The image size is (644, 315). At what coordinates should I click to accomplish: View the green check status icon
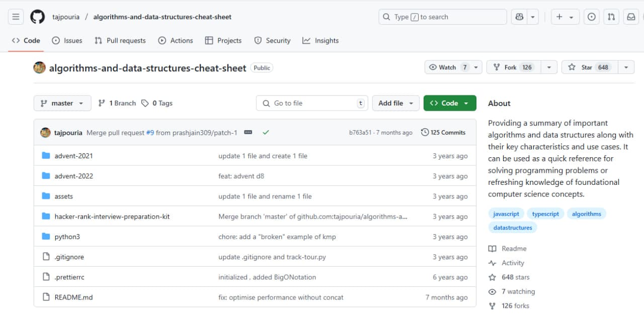266,133
